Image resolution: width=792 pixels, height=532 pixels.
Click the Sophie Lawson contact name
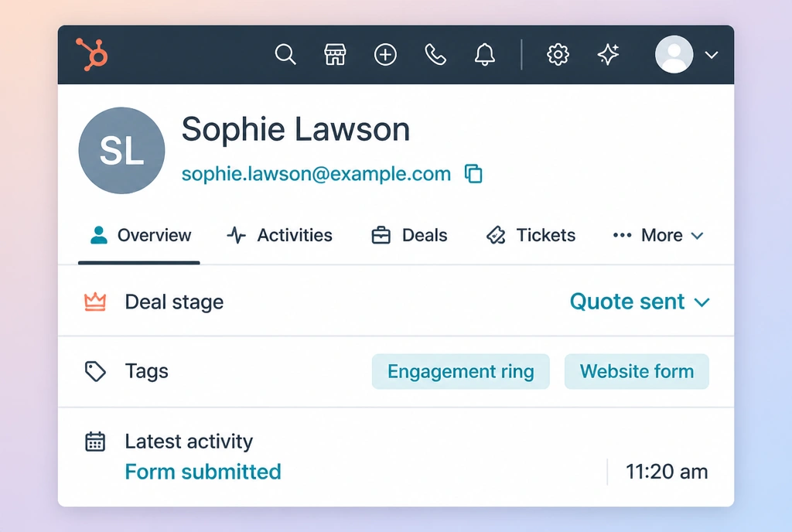(295, 129)
